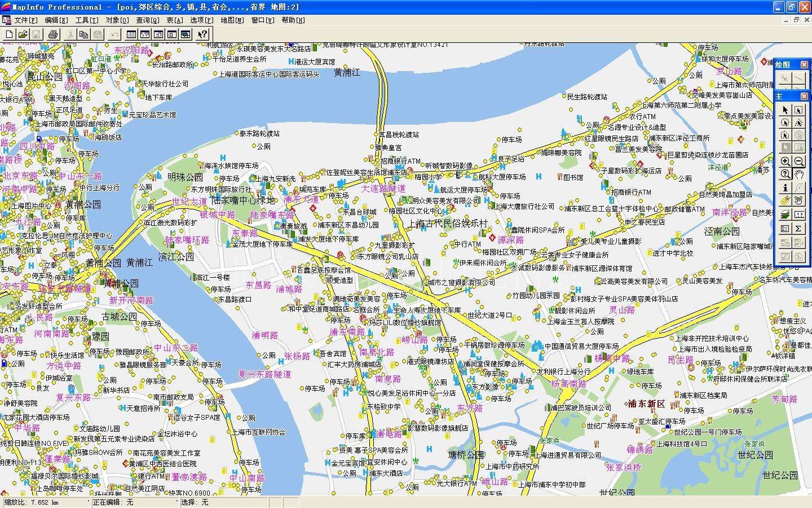
Task: Click the Show Legend icon
Action: coord(785,229)
